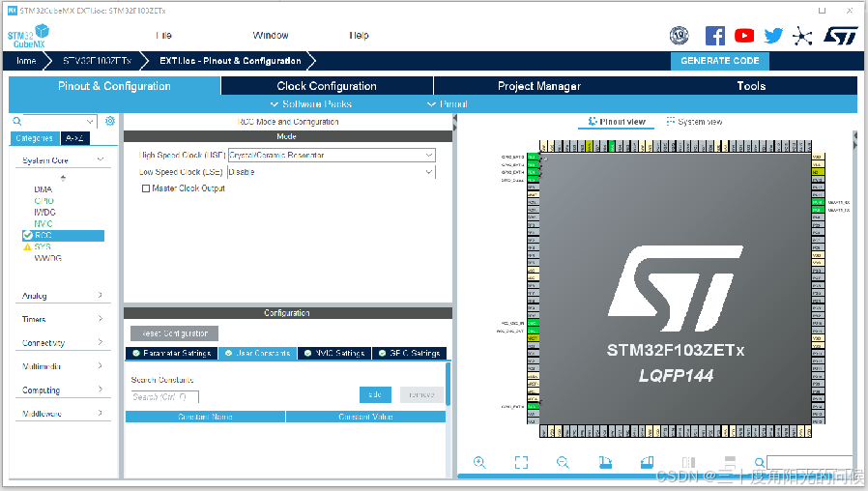Rotate the chip counter-clockwise
868x491 pixels.
coord(647,462)
